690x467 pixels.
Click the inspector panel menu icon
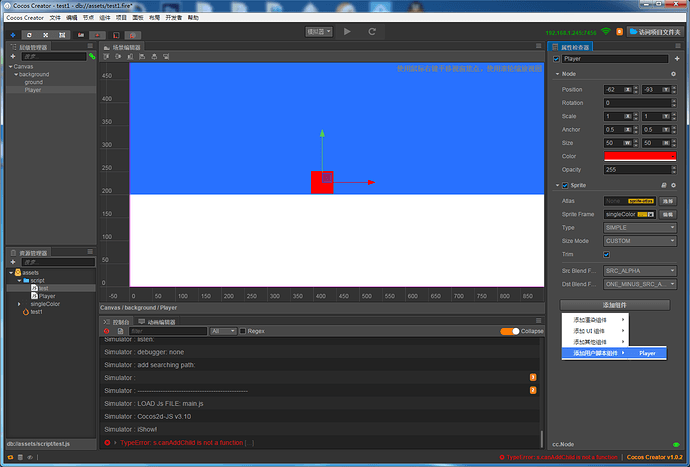[678, 46]
